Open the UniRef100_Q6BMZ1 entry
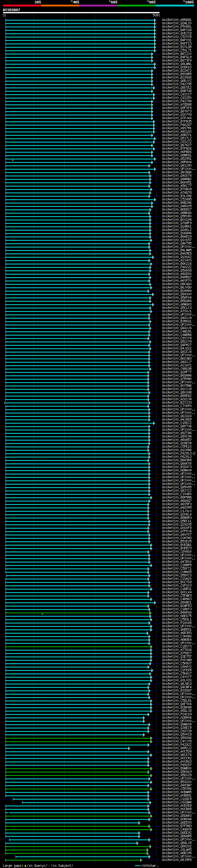This screenshot has height=868, width=197. point(176,629)
